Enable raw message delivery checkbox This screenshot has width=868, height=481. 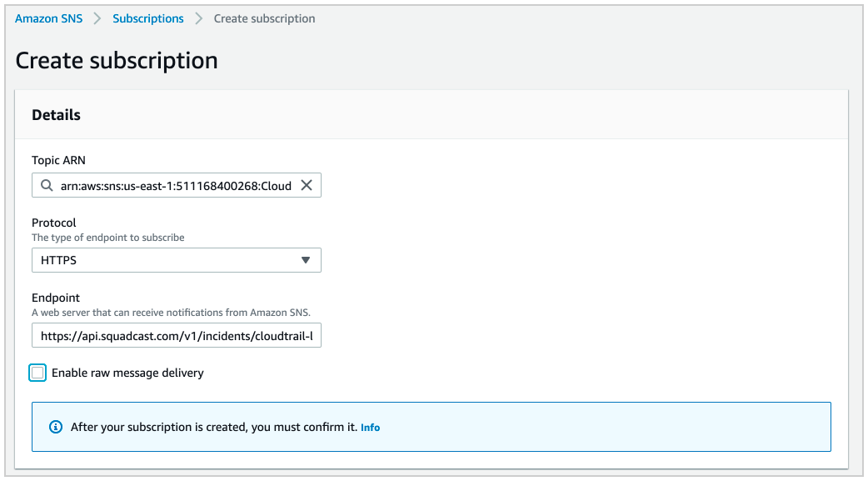tap(37, 373)
